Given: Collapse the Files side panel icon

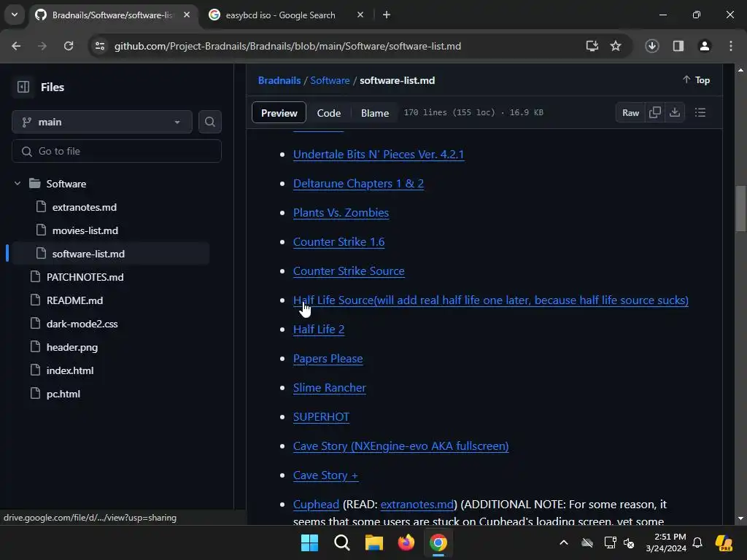Looking at the screenshot, I should [23, 87].
